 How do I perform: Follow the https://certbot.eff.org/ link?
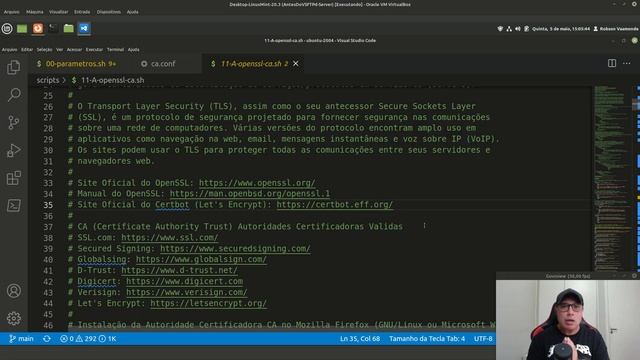pyautogui.click(x=335, y=204)
